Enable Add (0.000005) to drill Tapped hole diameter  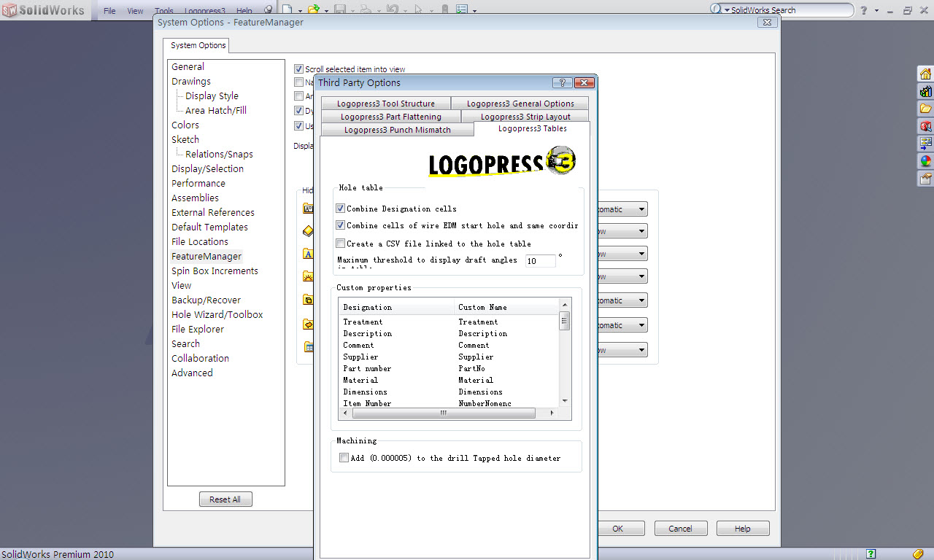click(344, 458)
